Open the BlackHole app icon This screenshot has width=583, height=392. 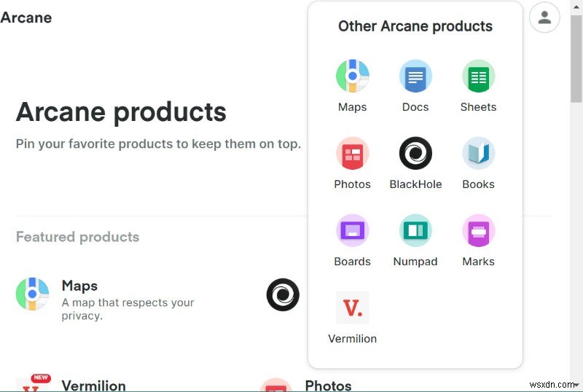tap(415, 154)
